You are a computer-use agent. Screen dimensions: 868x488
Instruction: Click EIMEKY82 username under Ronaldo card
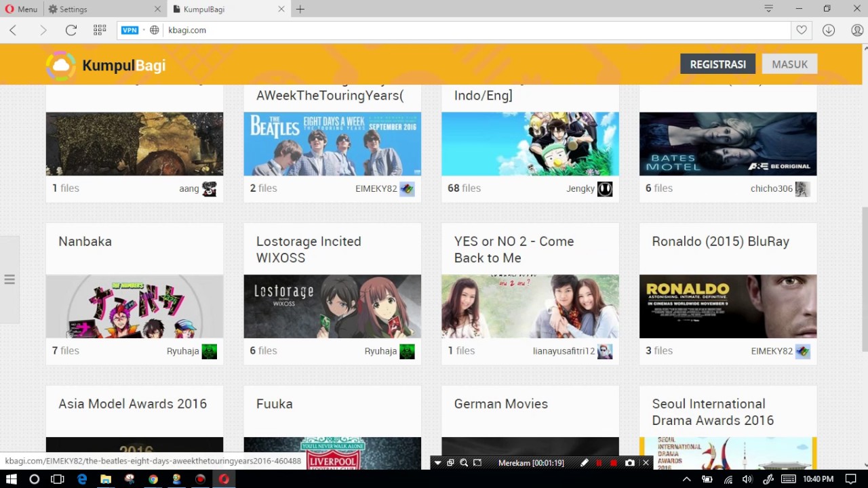772,351
